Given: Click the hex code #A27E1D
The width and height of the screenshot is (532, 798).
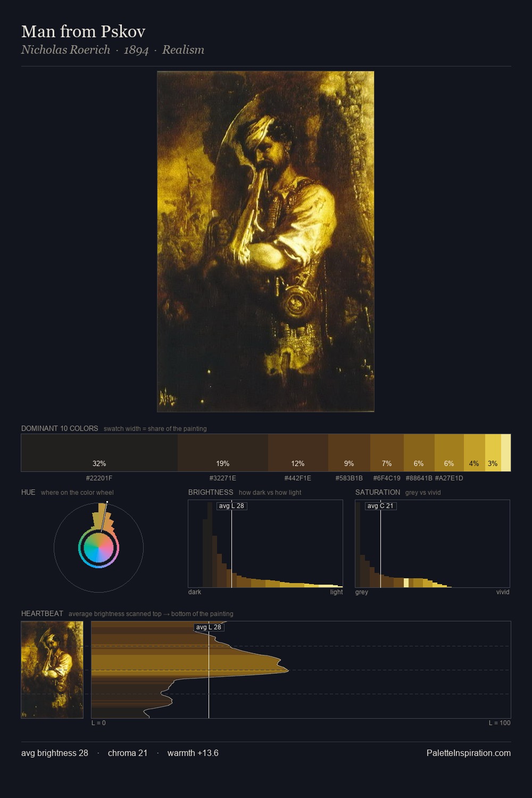Looking at the screenshot, I should [x=449, y=478].
